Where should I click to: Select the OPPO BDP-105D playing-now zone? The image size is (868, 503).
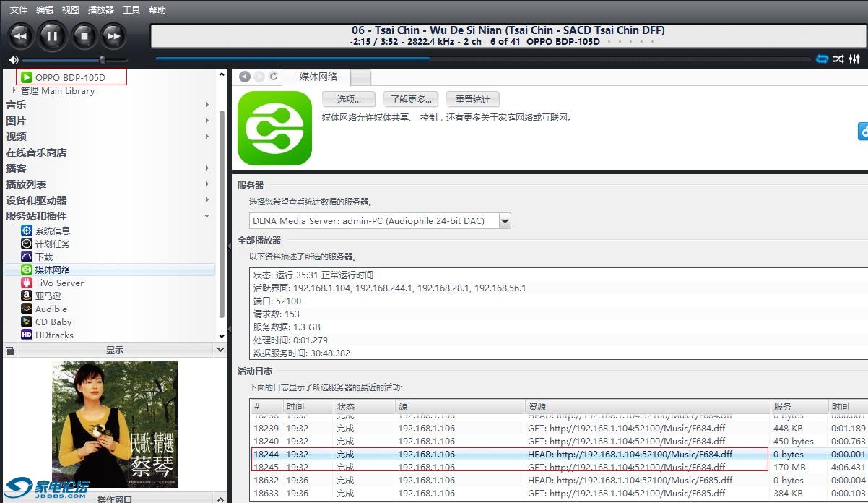tap(71, 77)
